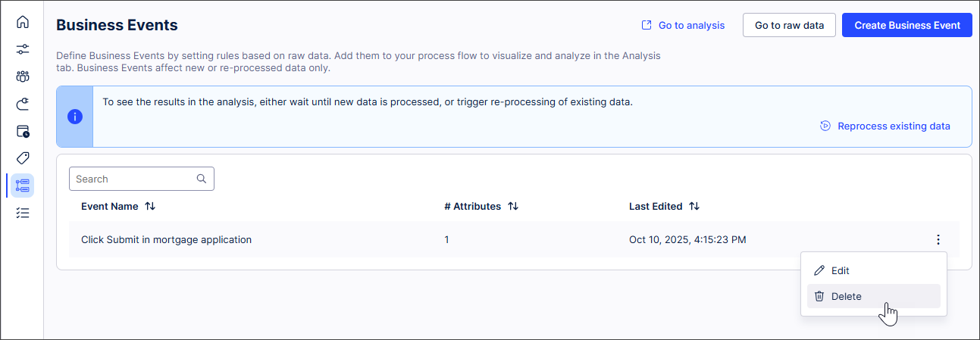Open the tag icon in sidebar
This screenshot has height=340, width=980.
[x=23, y=158]
